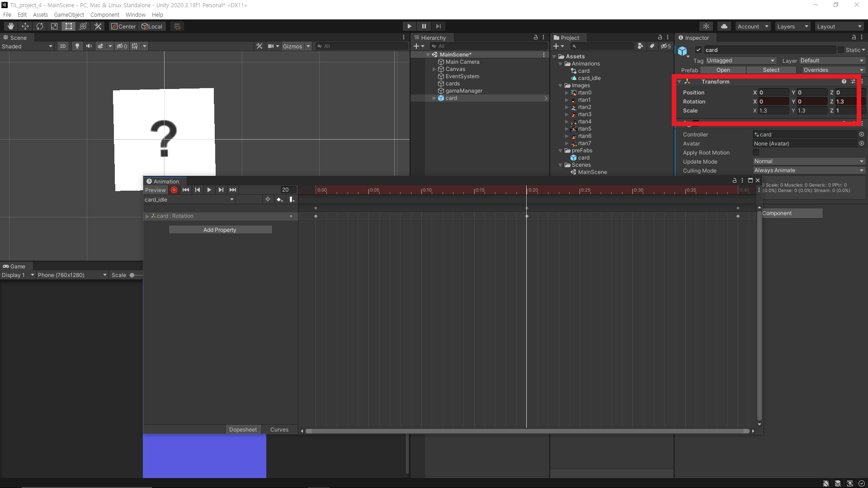868x488 pixels.
Task: Click the Record button to enable animation recording
Action: [x=174, y=189]
